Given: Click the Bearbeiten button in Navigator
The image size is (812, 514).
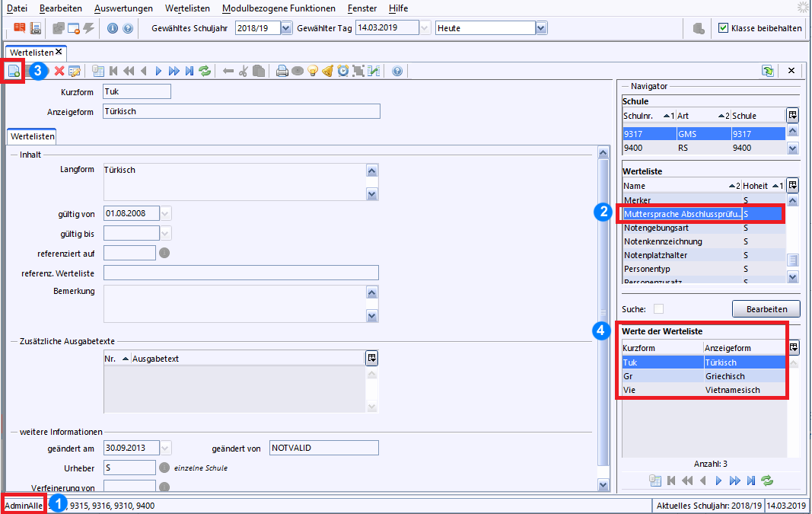Looking at the screenshot, I should 766,309.
